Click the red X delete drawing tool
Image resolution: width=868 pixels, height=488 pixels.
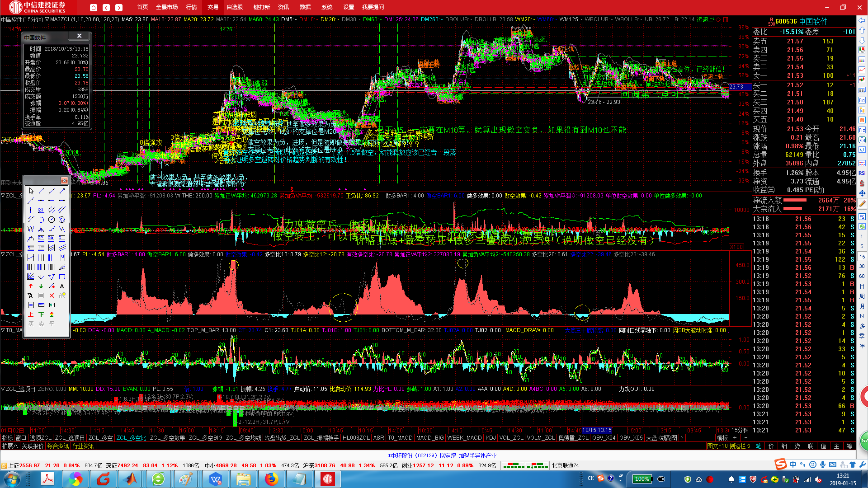(x=52, y=296)
